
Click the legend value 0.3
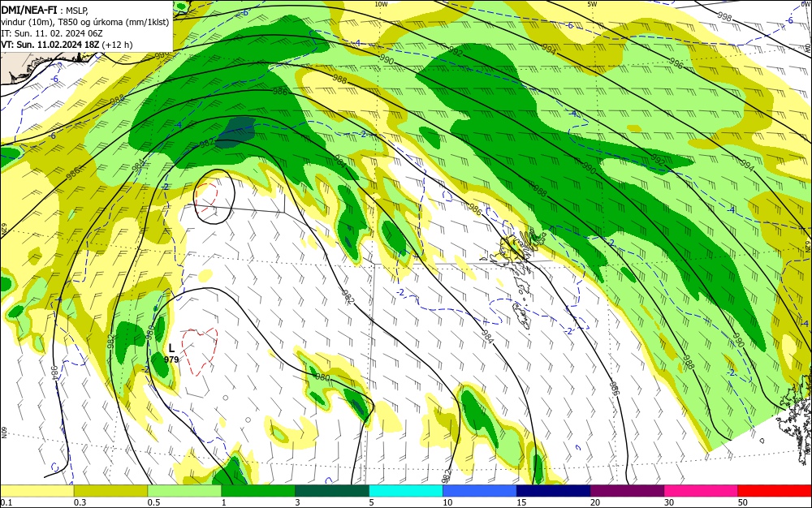click(x=80, y=502)
